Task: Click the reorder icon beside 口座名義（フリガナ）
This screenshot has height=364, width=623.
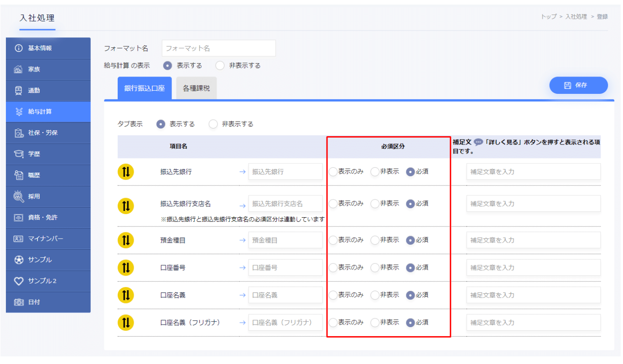Action: (125, 323)
